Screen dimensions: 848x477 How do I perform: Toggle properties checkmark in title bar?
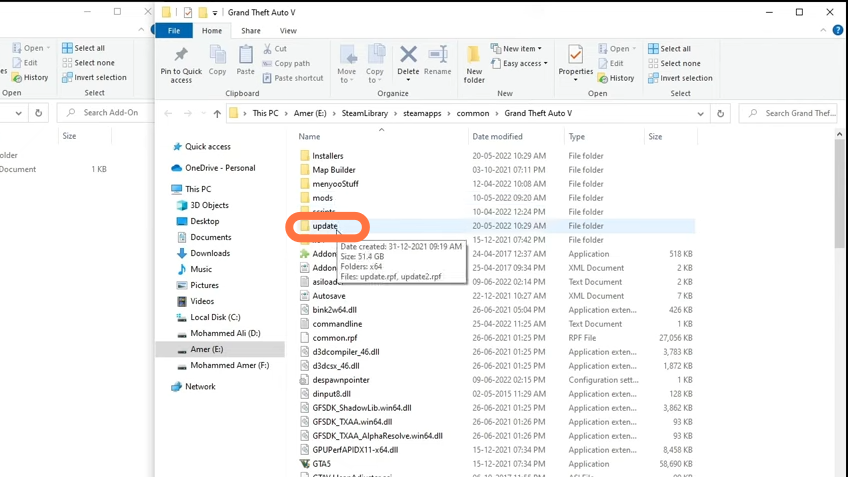click(x=188, y=12)
